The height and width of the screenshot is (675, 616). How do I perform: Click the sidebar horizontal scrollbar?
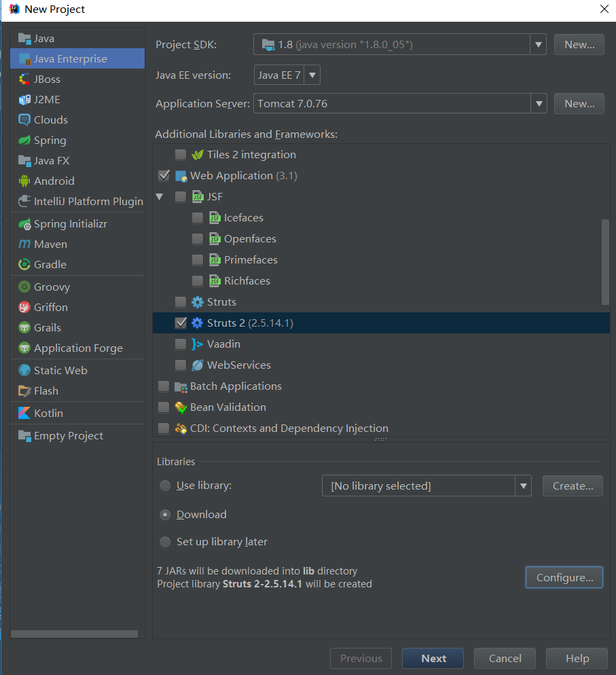pos(74,634)
